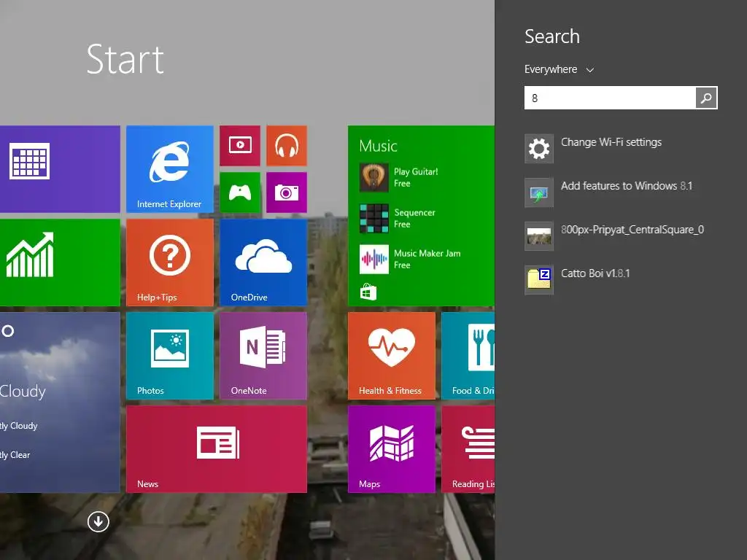This screenshot has height=560, width=747.
Task: Open the Video tile
Action: tap(240, 146)
